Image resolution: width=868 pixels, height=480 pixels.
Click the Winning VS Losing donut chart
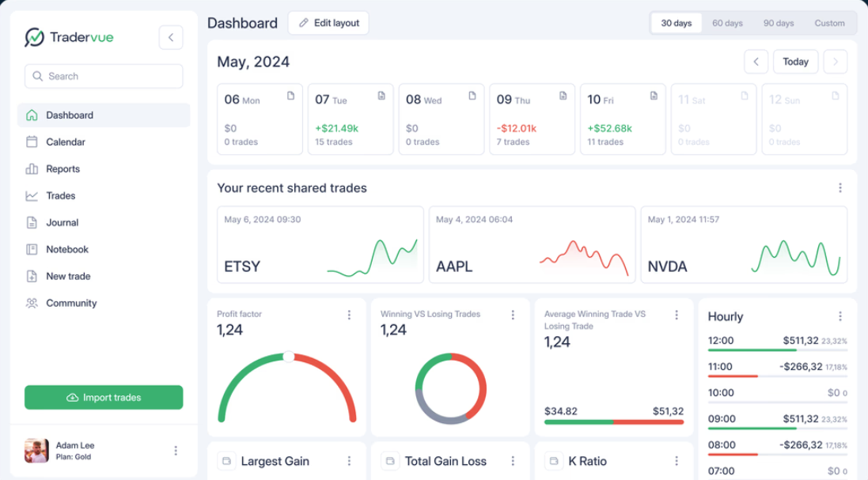coord(450,389)
